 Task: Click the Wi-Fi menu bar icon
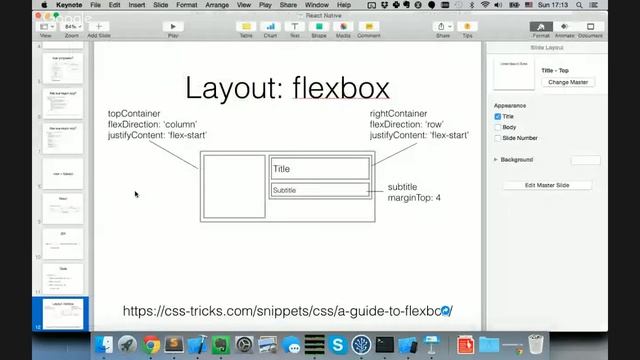(485, 5)
